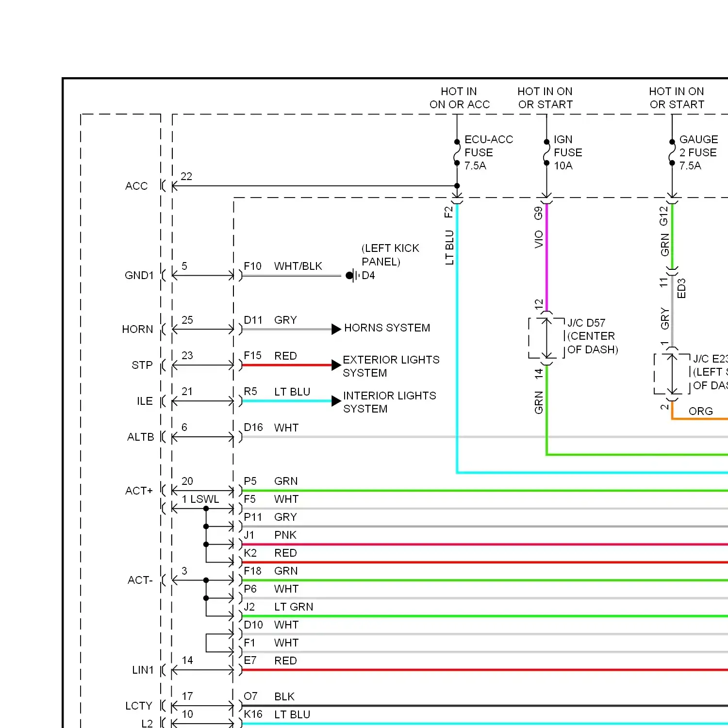Click the ACT- terminal label
The image size is (728, 728).
coord(140,580)
